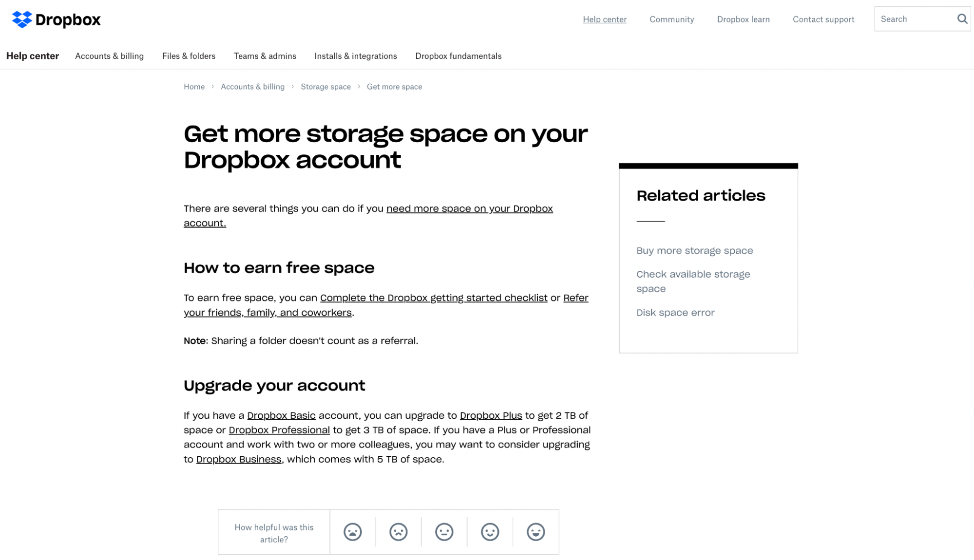Open the Help center link in top bar
Screen dimensions: 974x560
click(x=605, y=19)
